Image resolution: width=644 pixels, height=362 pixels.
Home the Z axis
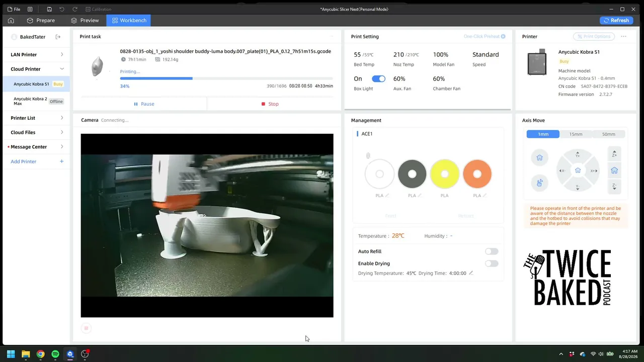(x=614, y=170)
